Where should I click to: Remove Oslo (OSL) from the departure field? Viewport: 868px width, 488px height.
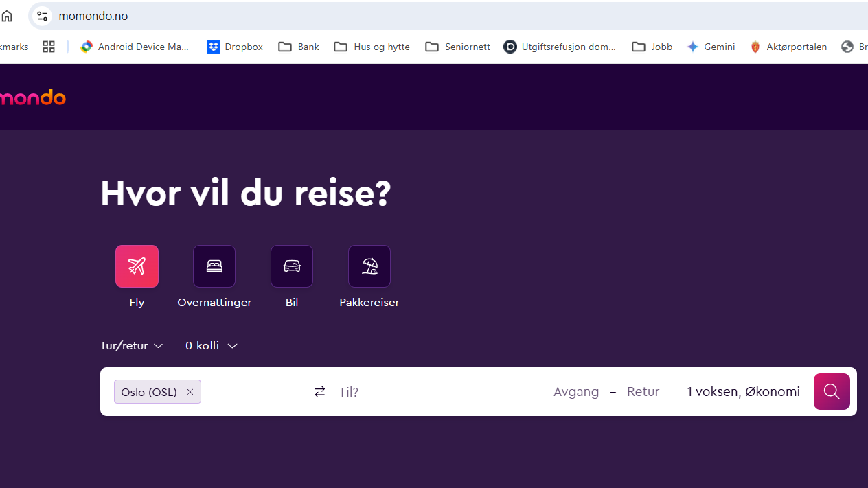click(x=190, y=391)
